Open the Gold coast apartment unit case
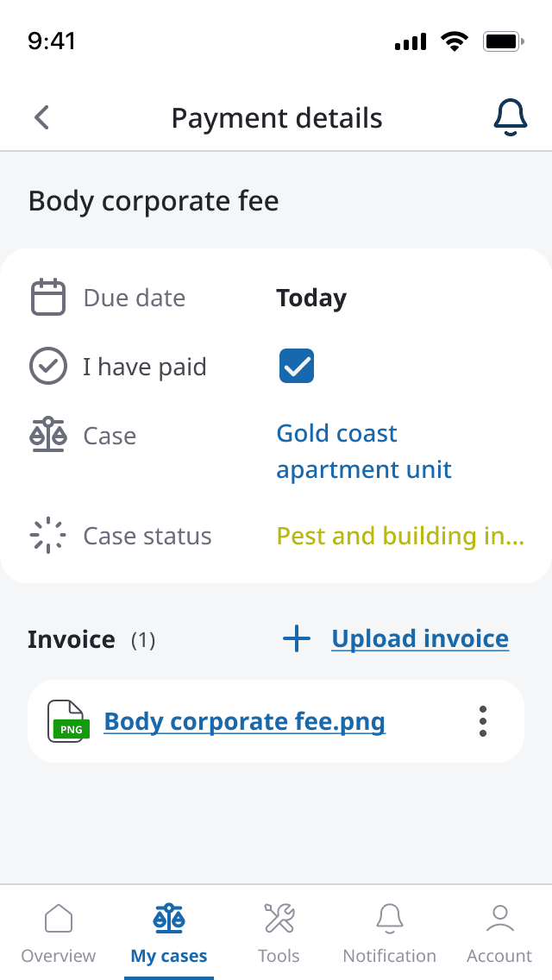 [x=364, y=451]
